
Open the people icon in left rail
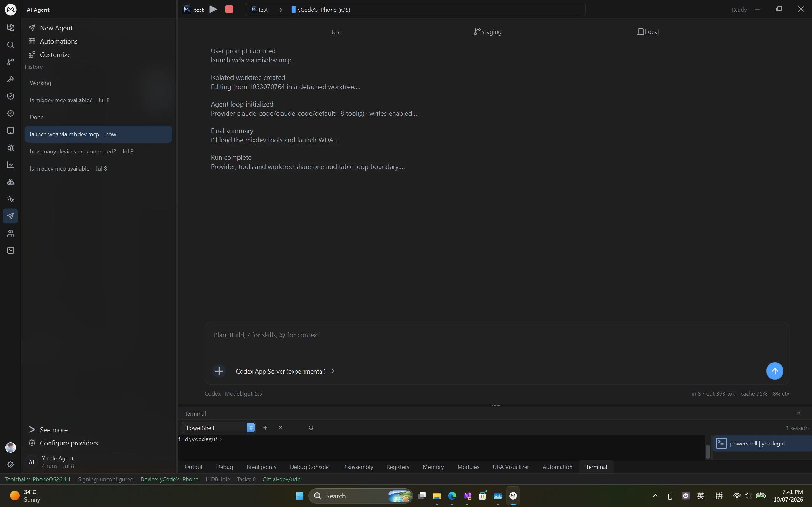10,233
